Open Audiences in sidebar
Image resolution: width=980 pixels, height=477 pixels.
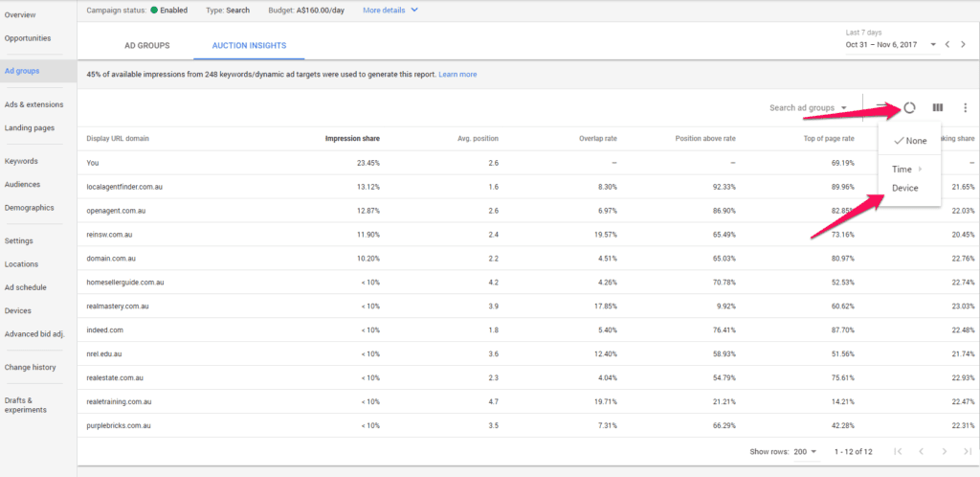coord(23,185)
